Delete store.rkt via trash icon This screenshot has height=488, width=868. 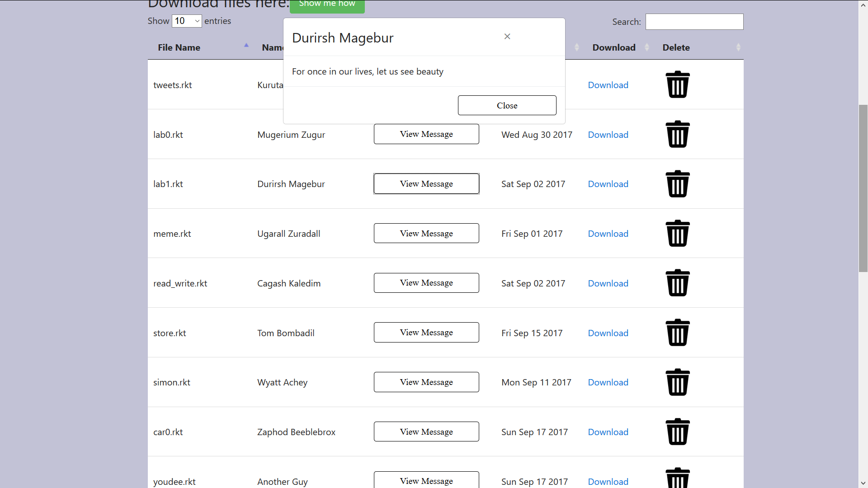pyautogui.click(x=677, y=333)
